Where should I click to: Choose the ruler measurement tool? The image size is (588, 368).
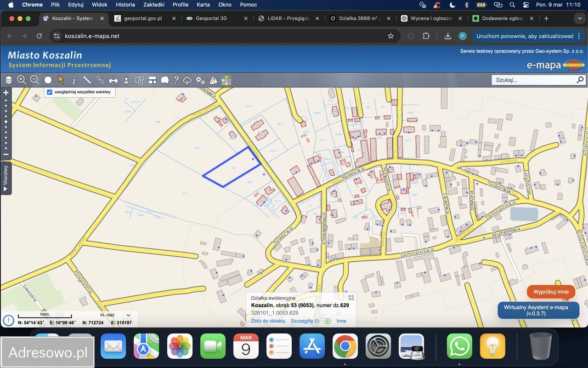[87, 80]
